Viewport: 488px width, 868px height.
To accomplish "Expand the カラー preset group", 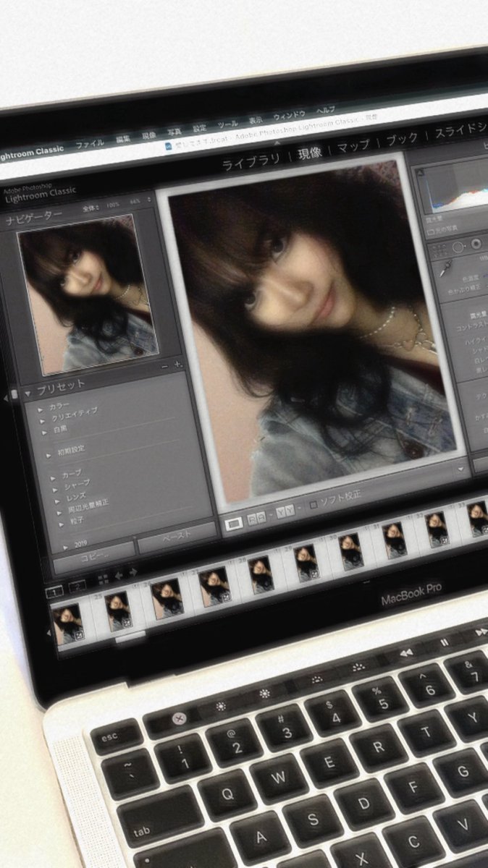I will click(x=41, y=409).
